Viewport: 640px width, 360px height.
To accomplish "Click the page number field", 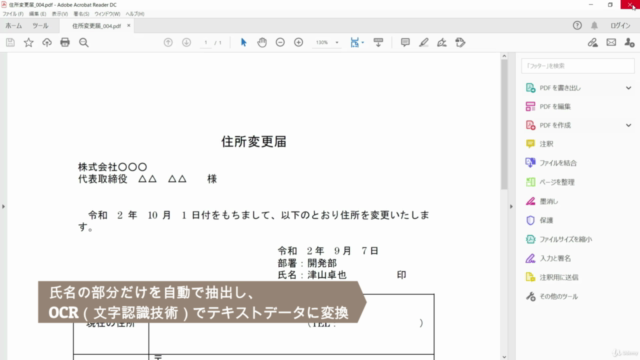I will [206, 42].
